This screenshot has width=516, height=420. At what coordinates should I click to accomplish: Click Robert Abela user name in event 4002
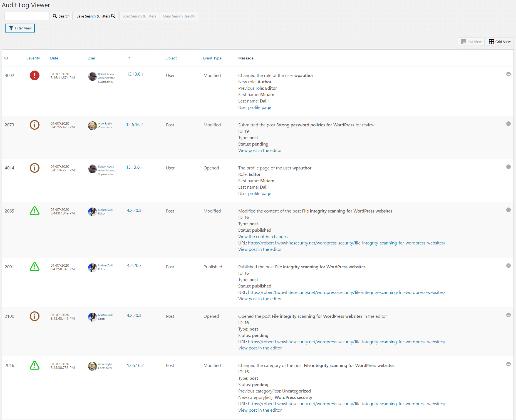tap(106, 74)
